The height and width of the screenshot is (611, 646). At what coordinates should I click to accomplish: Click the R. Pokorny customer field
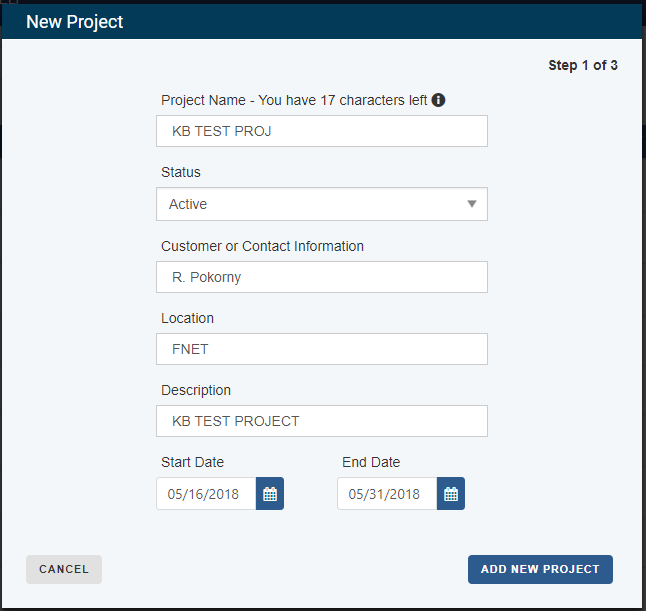322,277
